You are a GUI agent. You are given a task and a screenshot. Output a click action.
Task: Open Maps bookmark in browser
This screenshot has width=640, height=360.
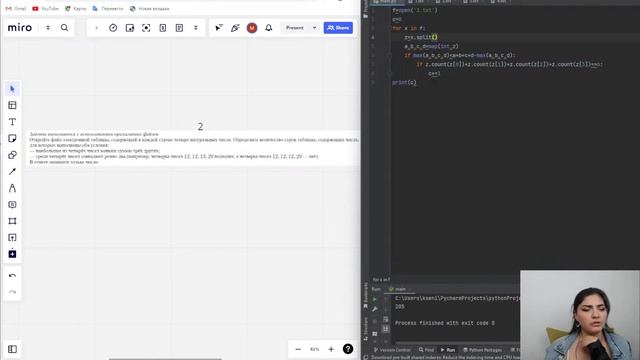(x=76, y=9)
